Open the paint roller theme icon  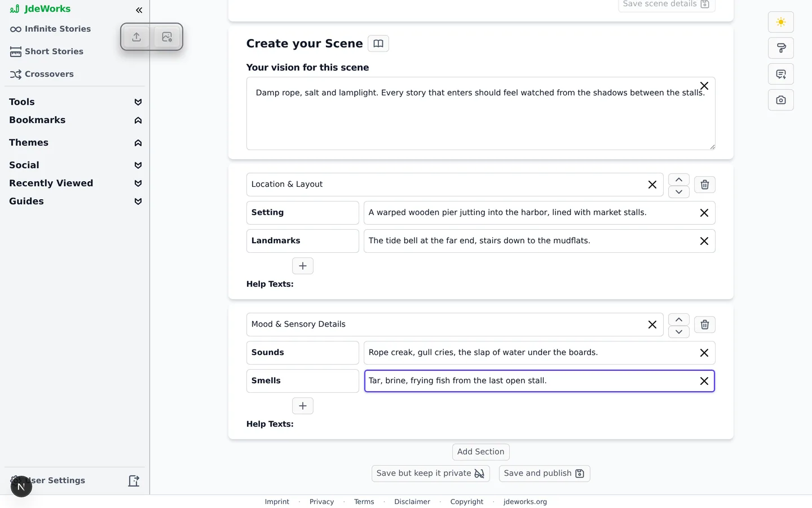pyautogui.click(x=781, y=48)
